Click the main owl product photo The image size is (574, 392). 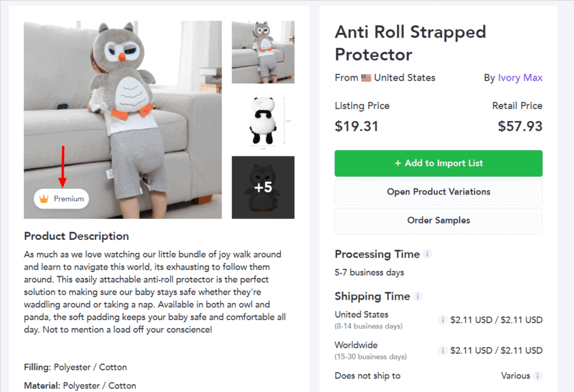123,100
